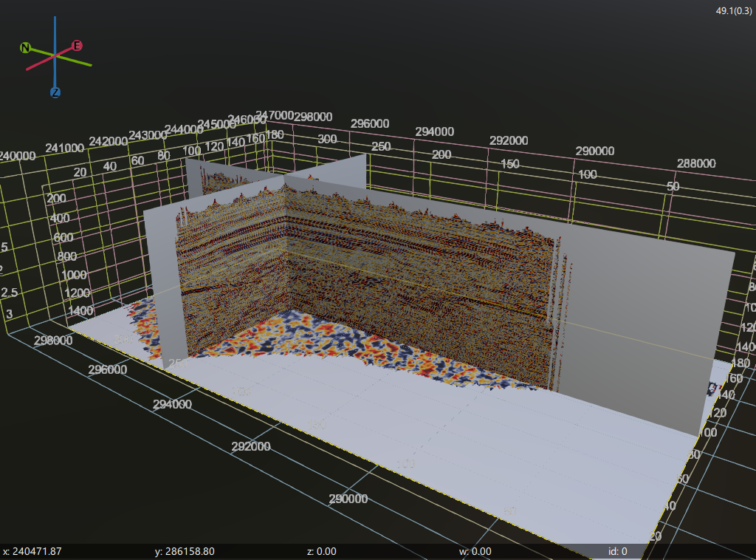Viewport: 756px width, 560px height.
Task: Click the red E axis gizmo handle
Action: pyautogui.click(x=76, y=46)
